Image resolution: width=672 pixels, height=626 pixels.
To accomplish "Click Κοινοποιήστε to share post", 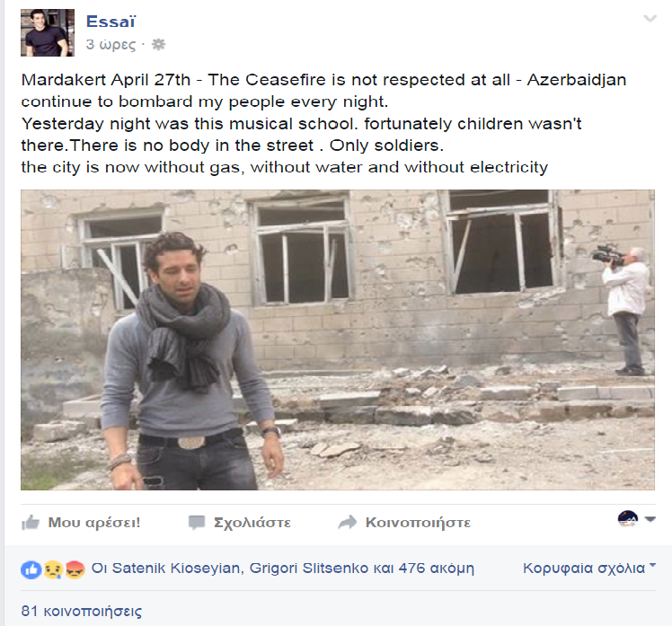I will point(418,523).
